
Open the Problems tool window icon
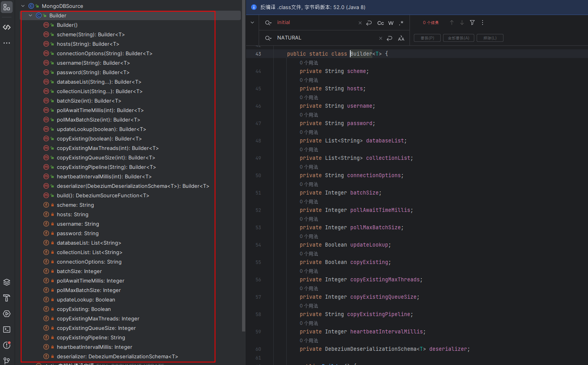coord(7,345)
